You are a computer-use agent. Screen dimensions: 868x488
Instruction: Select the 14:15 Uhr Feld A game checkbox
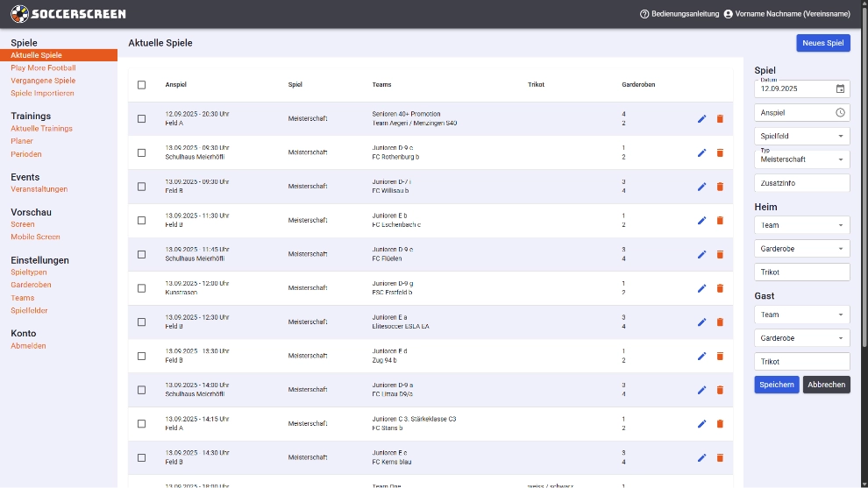pos(142,424)
